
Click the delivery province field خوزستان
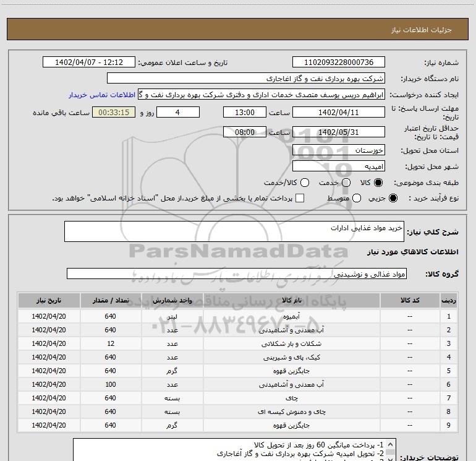click(x=339, y=150)
